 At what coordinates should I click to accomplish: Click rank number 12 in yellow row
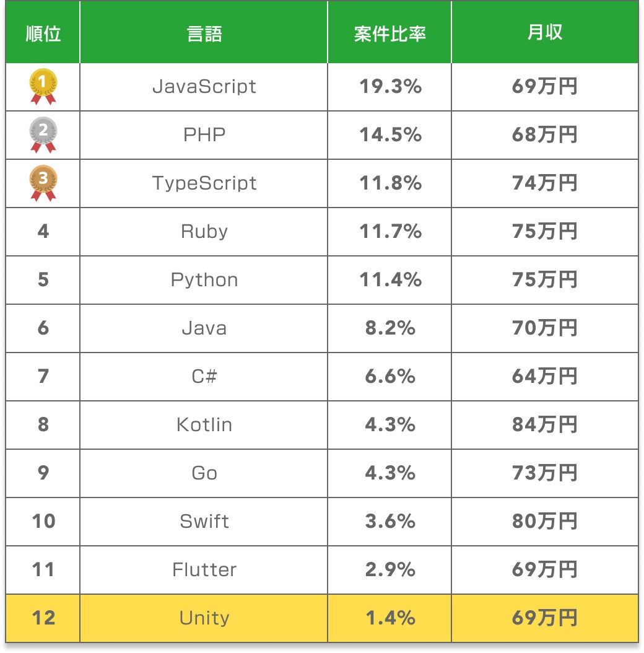point(43,618)
